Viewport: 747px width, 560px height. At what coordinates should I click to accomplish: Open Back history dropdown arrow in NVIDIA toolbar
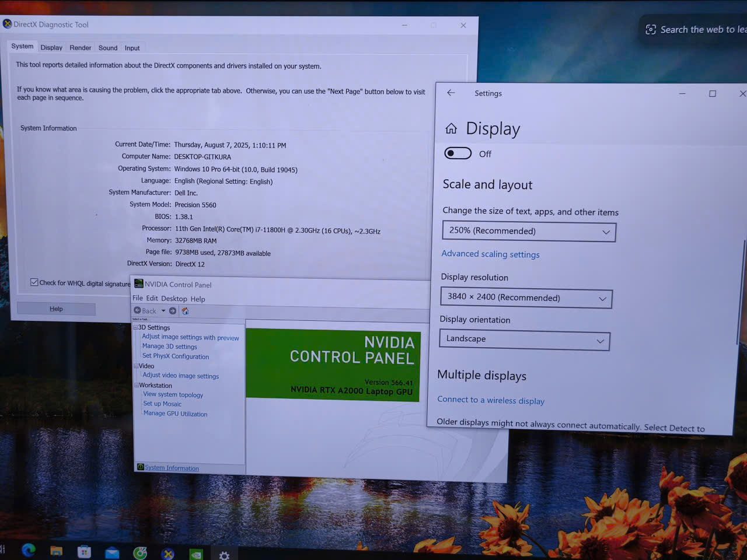163,311
